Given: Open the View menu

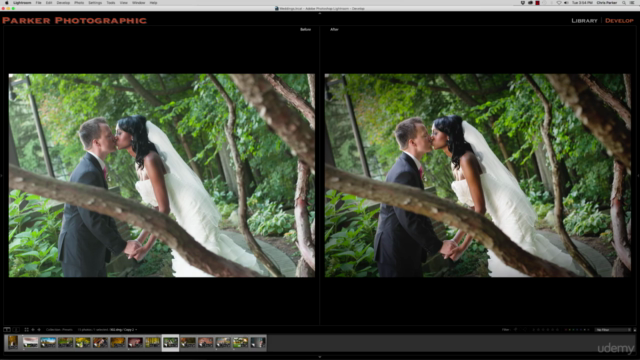Looking at the screenshot, I should pyautogui.click(x=124, y=2).
